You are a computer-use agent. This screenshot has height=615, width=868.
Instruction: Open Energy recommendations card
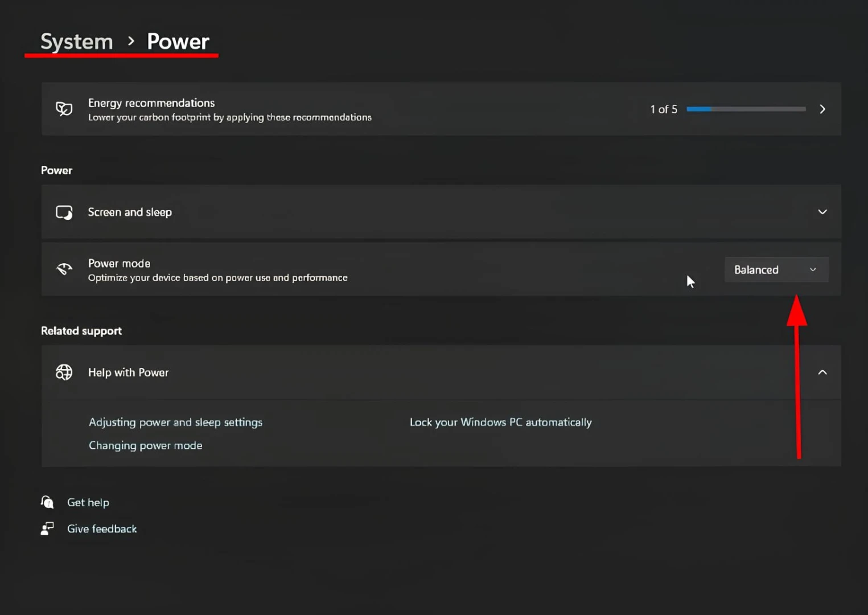click(441, 109)
